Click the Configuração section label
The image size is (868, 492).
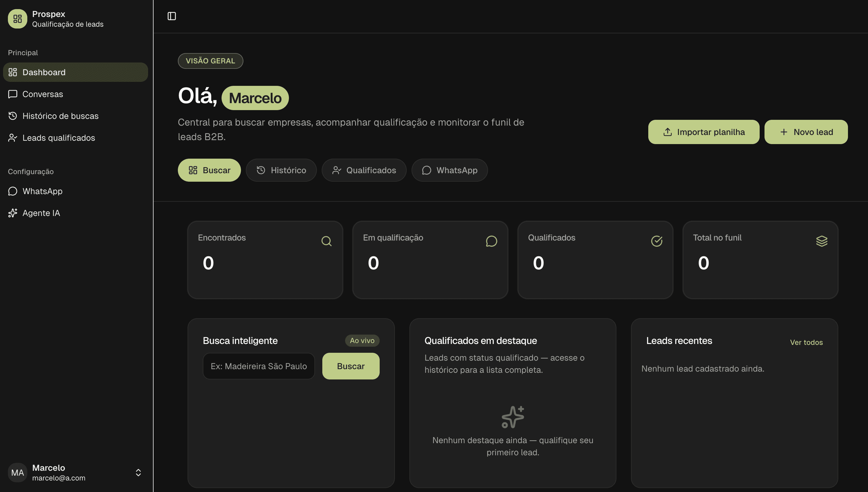click(x=31, y=172)
